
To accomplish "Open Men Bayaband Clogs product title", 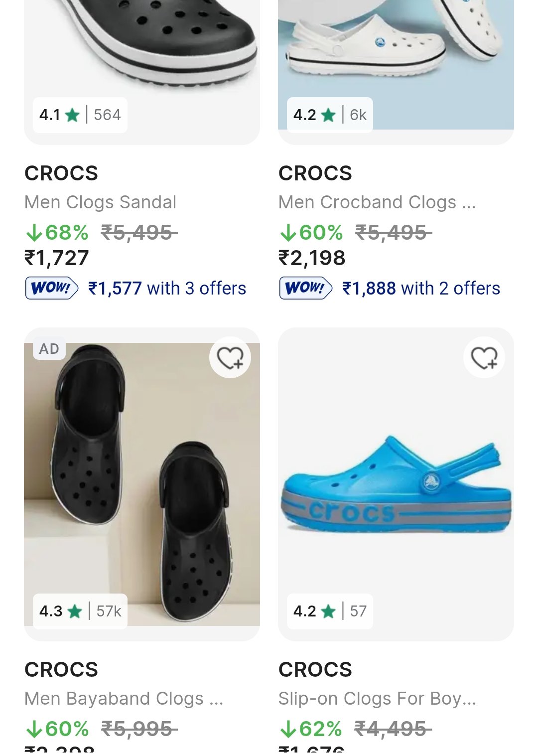I will [124, 699].
